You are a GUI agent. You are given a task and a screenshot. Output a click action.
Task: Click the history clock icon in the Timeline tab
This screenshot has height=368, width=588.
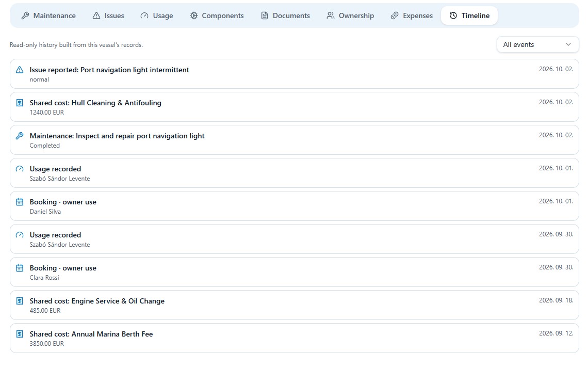453,15
